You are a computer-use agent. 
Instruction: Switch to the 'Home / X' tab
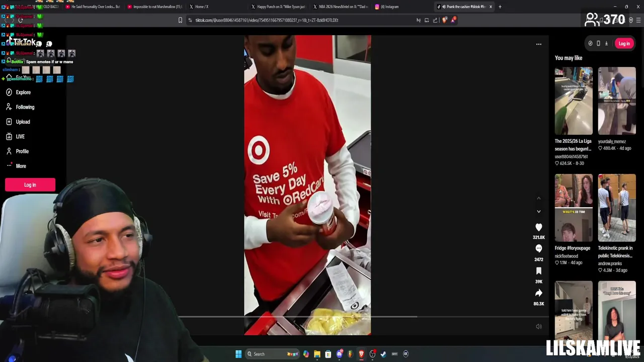216,7
